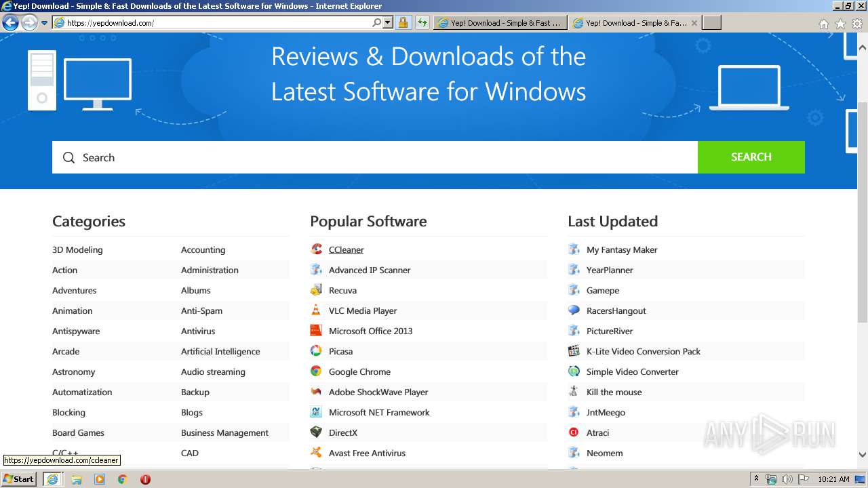Image resolution: width=868 pixels, height=488 pixels.
Task: Click the Refresh page icon
Action: (422, 22)
